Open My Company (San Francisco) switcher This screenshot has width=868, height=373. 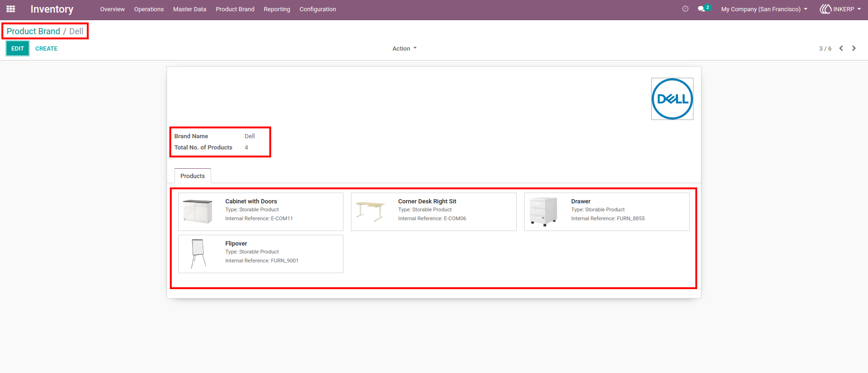pos(764,9)
